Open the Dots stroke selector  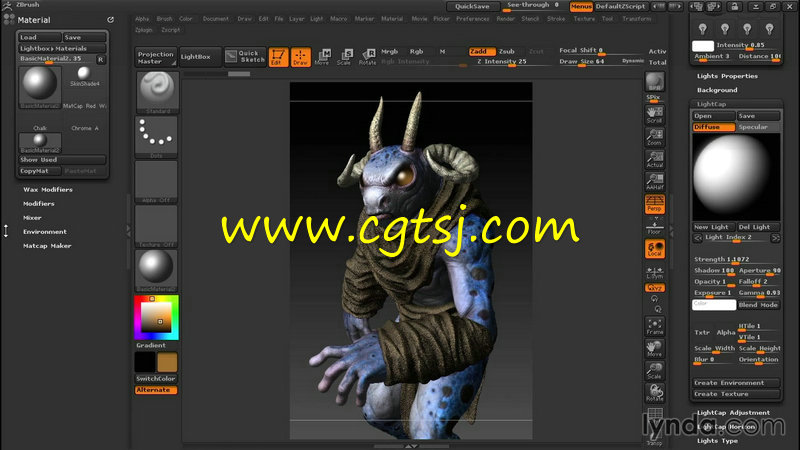pos(157,137)
